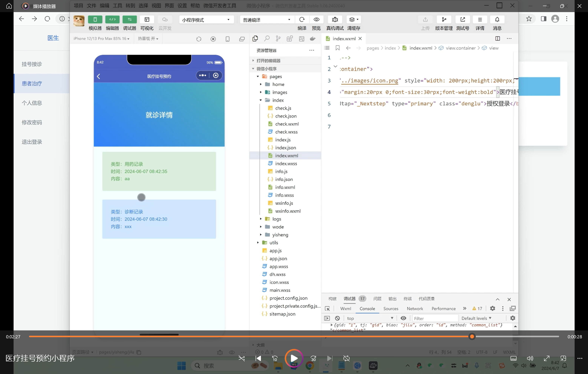
Task: Open the 普通编译 compile mode dropdown
Action: [267, 20]
